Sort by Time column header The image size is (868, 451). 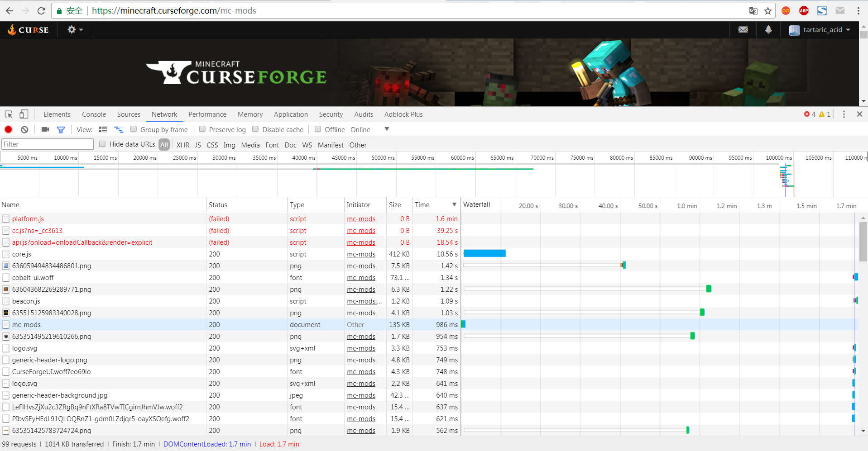[436, 205]
